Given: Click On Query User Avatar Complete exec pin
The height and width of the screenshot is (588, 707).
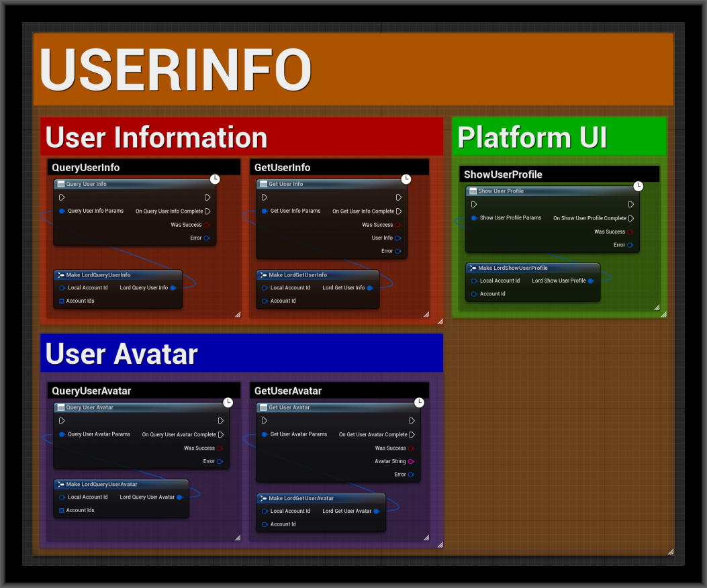Looking at the screenshot, I should click(x=221, y=435).
